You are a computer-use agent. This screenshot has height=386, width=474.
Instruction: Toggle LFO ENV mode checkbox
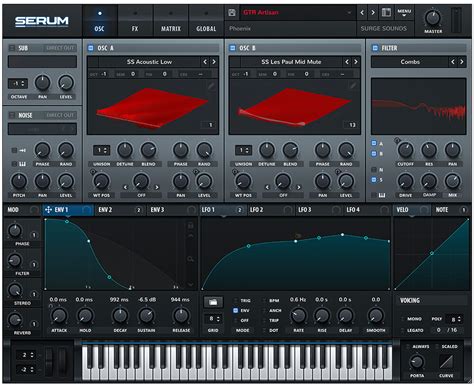pyautogui.click(x=235, y=310)
